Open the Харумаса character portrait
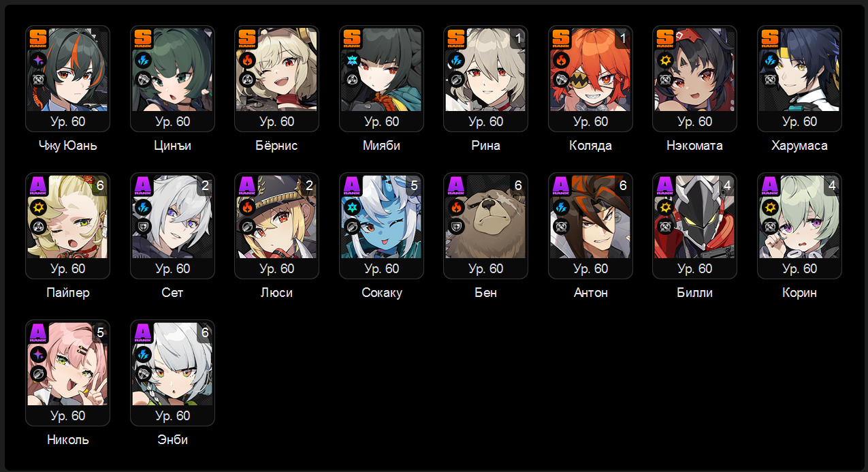 (800, 69)
